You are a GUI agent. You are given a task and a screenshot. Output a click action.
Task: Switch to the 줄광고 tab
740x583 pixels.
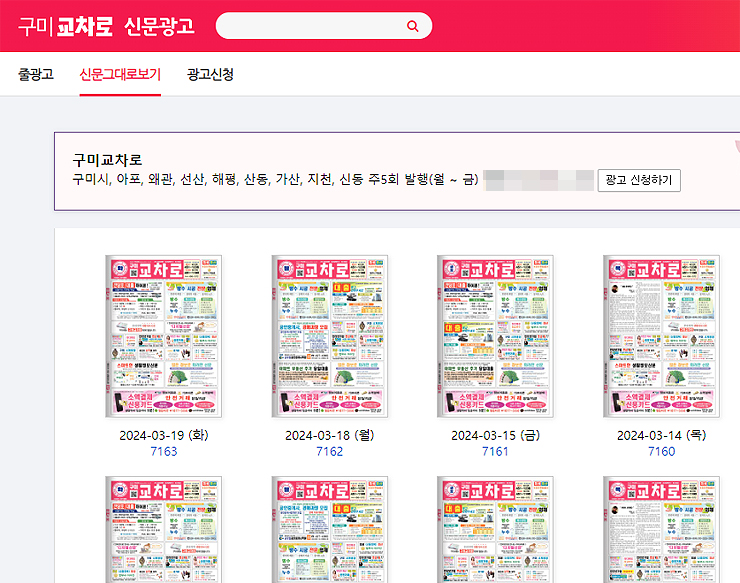36,74
